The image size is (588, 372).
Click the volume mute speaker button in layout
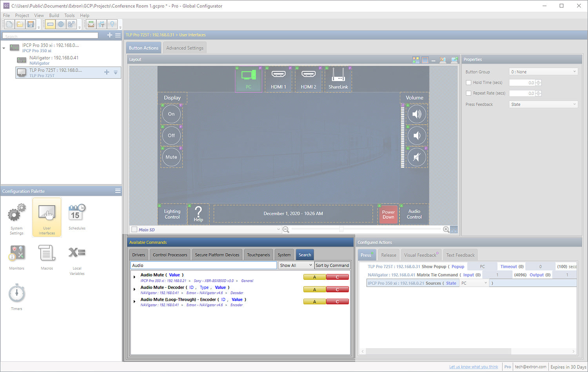pos(417,157)
